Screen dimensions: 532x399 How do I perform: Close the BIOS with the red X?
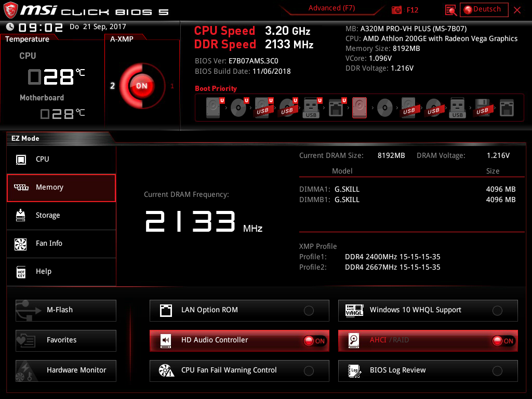tap(517, 10)
